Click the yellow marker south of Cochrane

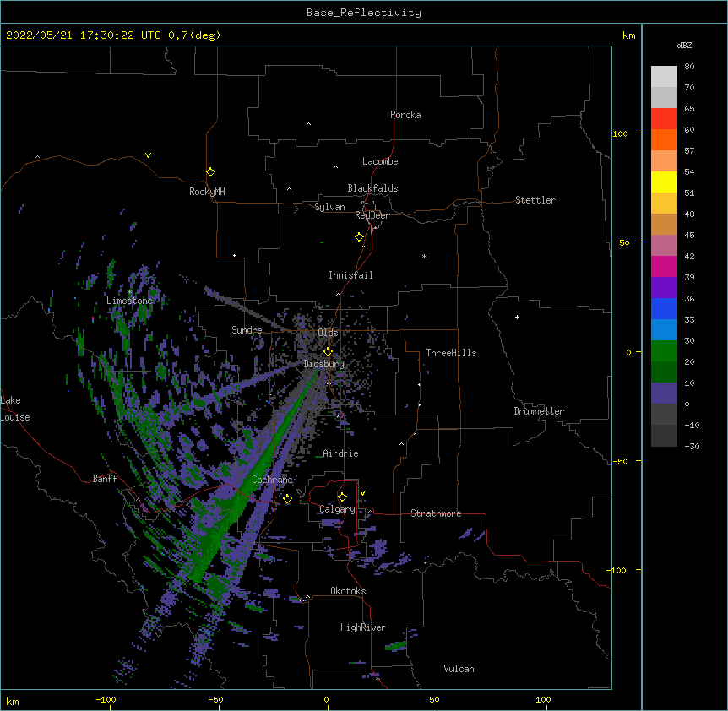coord(287,499)
